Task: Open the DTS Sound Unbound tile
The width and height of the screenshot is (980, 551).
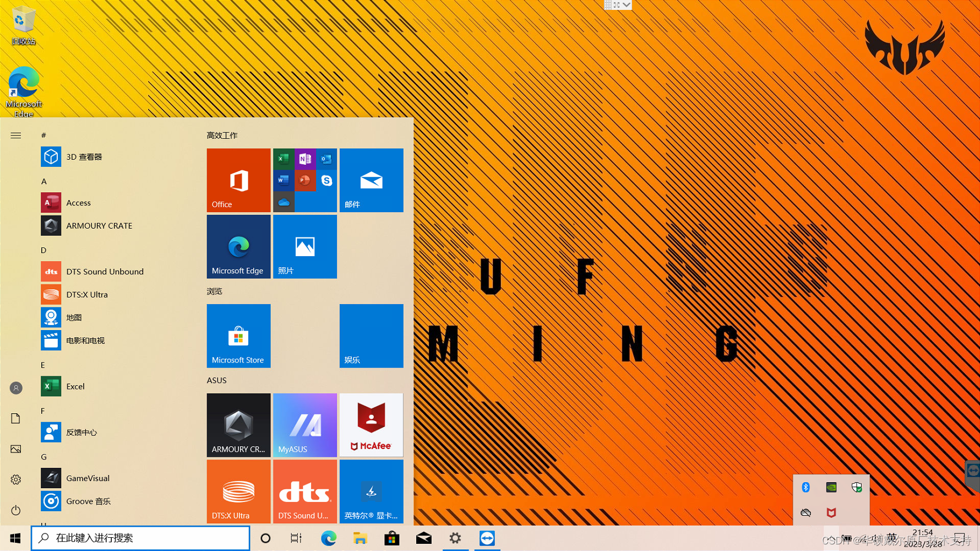Action: [305, 491]
